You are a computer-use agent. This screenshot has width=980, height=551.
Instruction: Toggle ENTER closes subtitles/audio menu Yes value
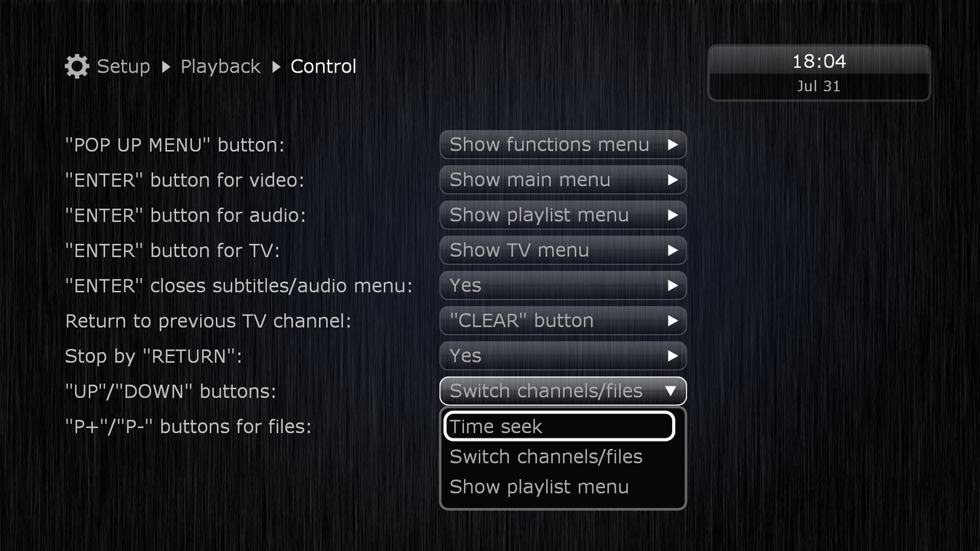[563, 285]
